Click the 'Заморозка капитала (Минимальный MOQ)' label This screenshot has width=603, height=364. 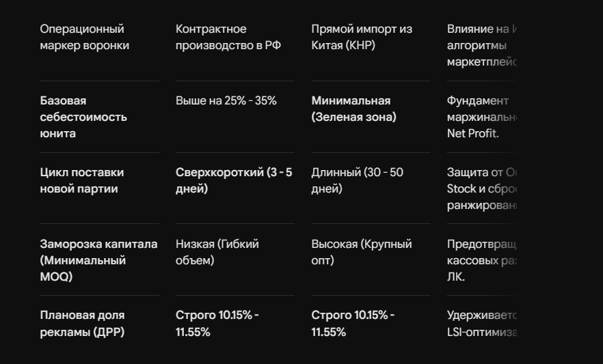[99, 260]
